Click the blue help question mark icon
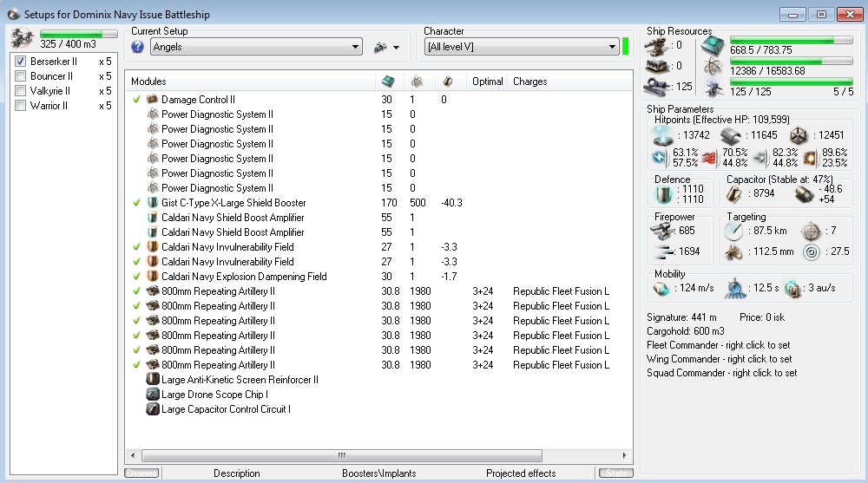Image resolution: width=868 pixels, height=483 pixels. coord(137,47)
